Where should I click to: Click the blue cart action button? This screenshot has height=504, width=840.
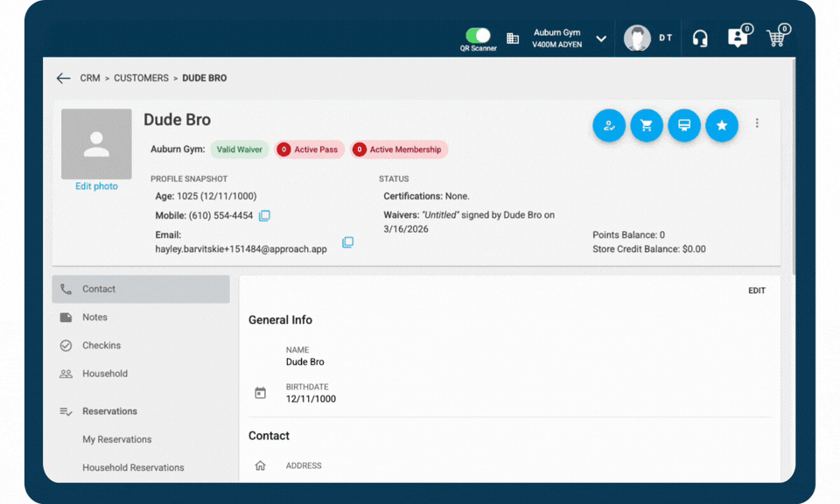pyautogui.click(x=647, y=125)
